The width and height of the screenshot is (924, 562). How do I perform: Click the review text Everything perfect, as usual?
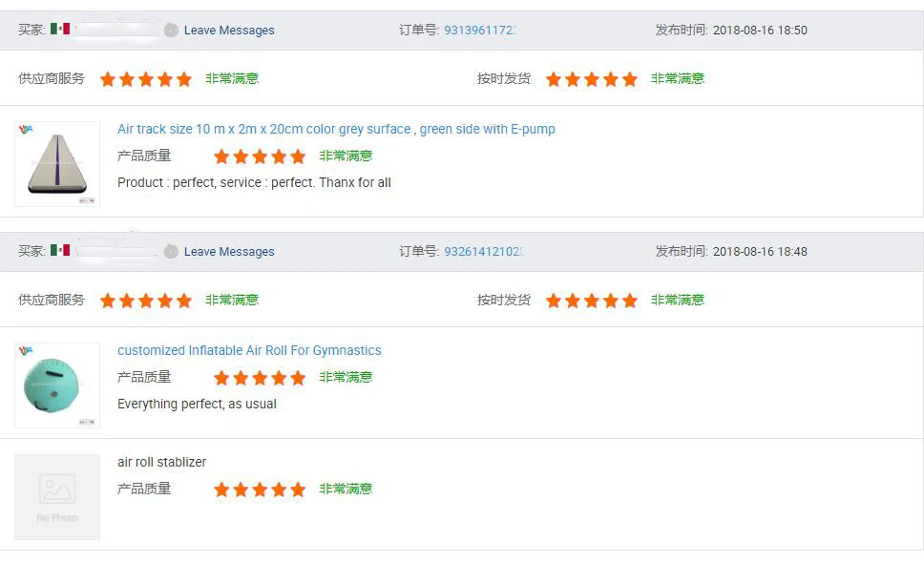coord(197,404)
